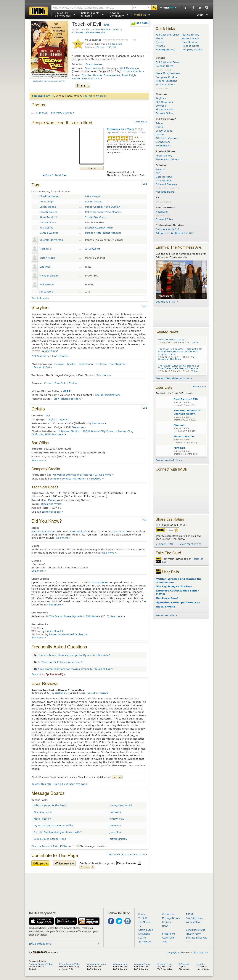Click the Find Movies search input field
This screenshot has height=980, width=238.
(x=91, y=7)
